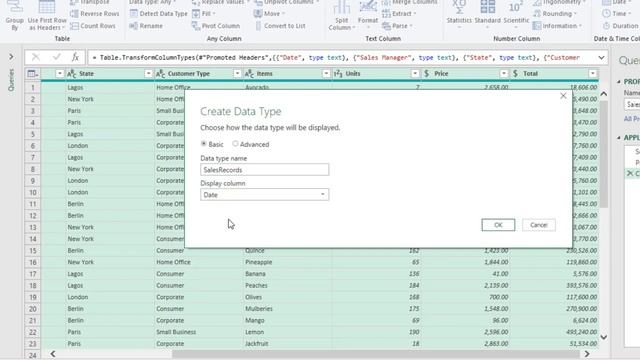Click Price column currency type icon
The width and height of the screenshot is (640, 360).
pos(427,73)
